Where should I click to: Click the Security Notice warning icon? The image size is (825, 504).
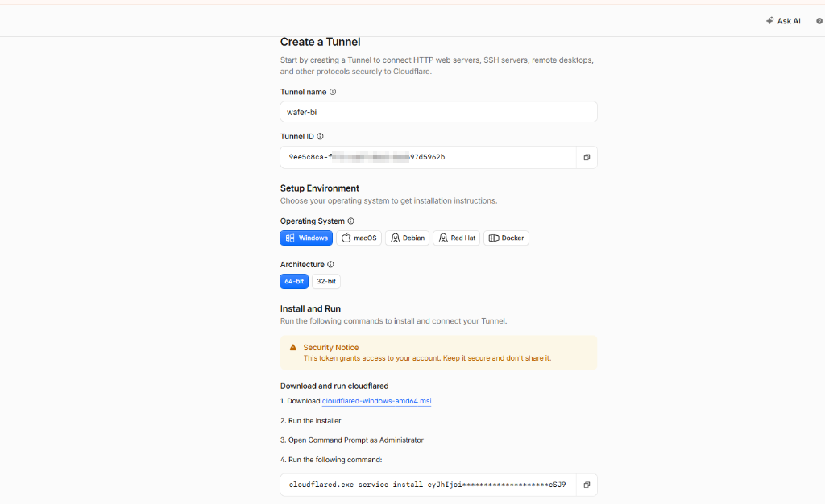293,347
